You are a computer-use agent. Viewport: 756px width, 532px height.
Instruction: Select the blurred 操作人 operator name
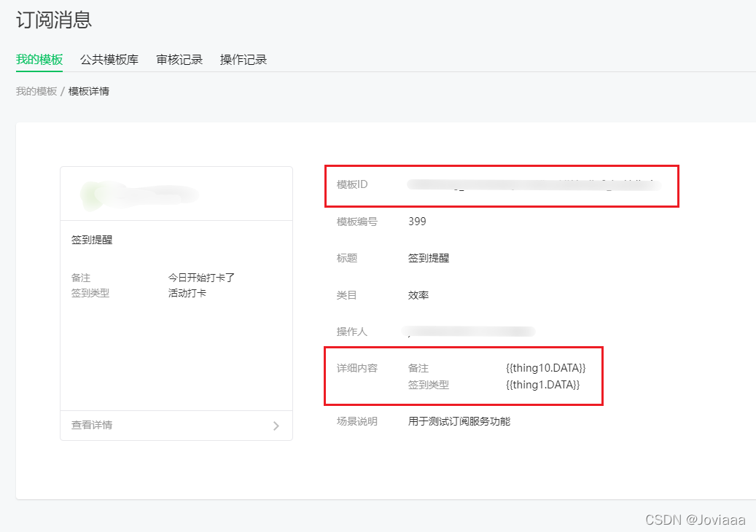pyautogui.click(x=467, y=331)
